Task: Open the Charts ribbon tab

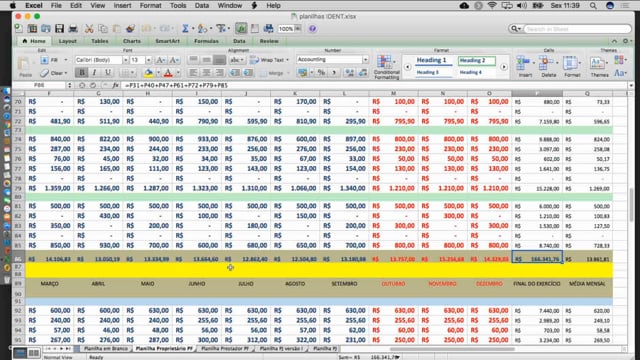Action: 132,41
